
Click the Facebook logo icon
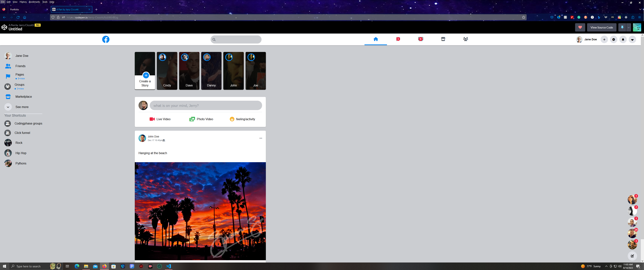(106, 39)
